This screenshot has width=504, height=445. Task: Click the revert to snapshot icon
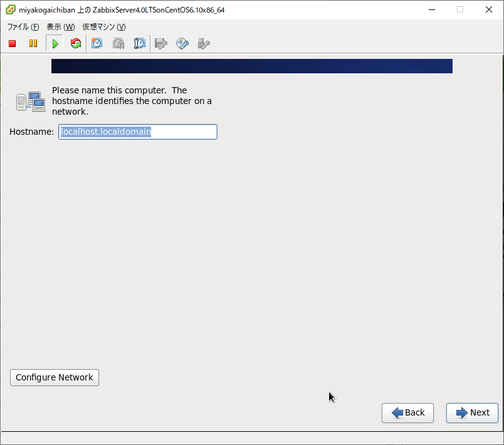coord(118,43)
